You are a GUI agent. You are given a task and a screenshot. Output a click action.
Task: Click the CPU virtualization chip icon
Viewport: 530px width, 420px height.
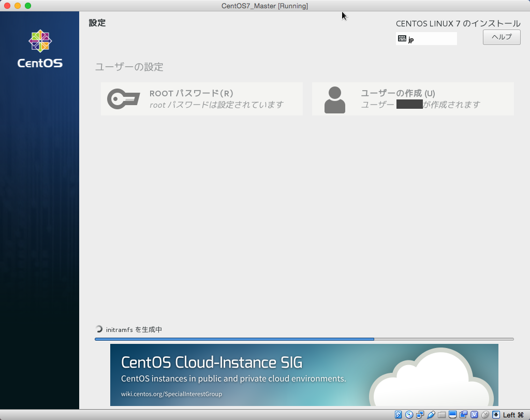point(474,415)
